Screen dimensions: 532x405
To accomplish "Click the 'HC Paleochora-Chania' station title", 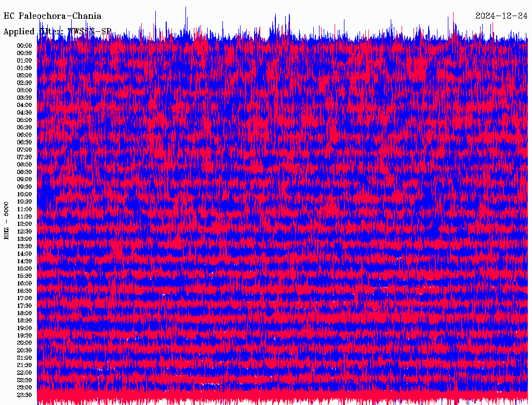I will (x=52, y=16).
